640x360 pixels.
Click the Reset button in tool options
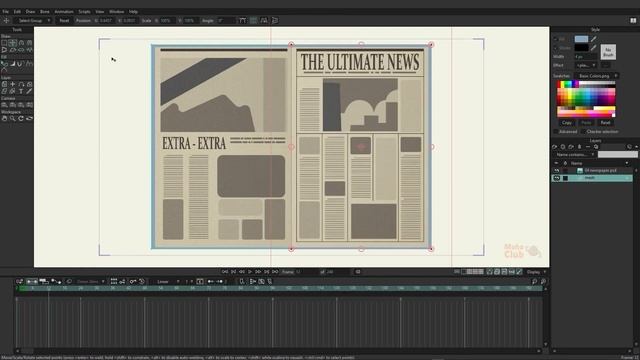(x=64, y=20)
